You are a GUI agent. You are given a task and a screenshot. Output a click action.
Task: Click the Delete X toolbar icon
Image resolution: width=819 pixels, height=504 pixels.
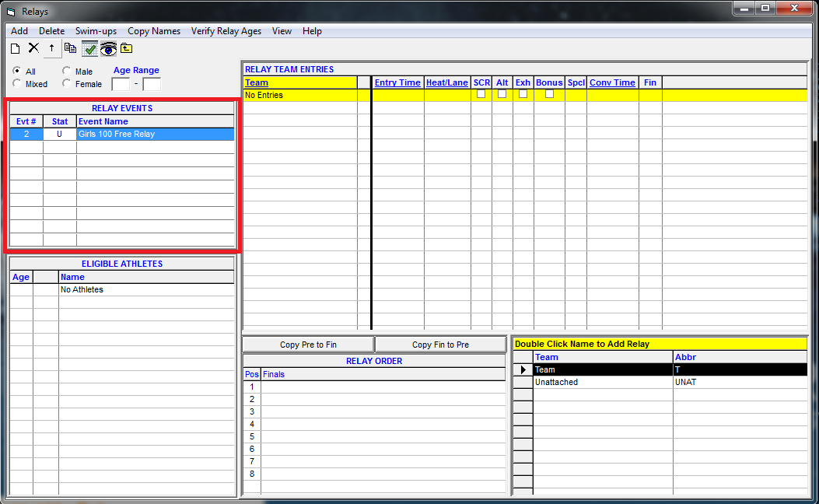(33, 48)
